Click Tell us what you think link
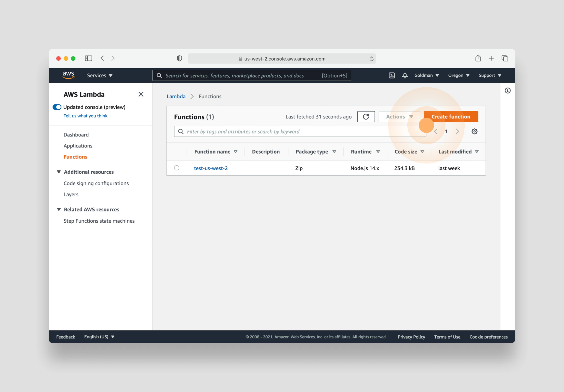564x392 pixels. click(x=86, y=116)
